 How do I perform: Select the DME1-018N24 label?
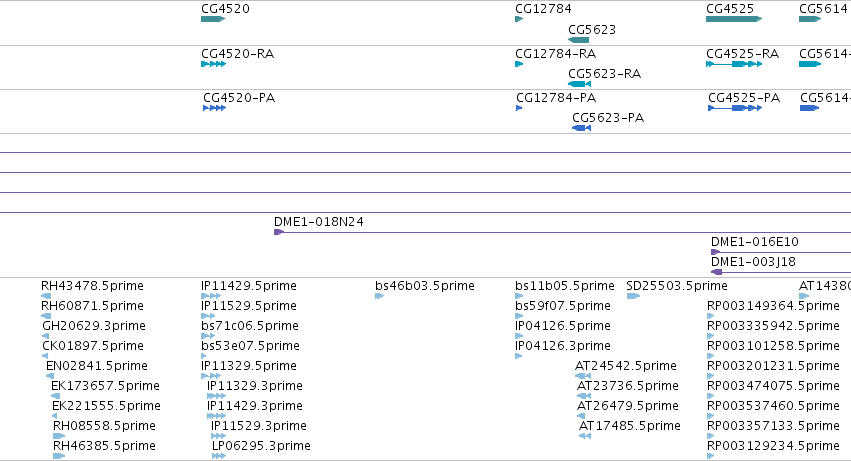(x=319, y=222)
